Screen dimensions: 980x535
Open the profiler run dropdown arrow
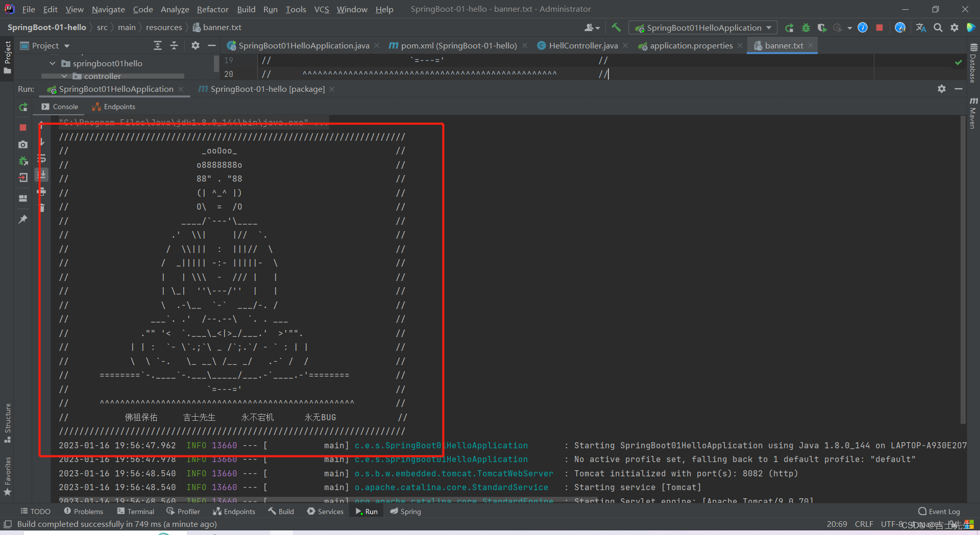(x=849, y=28)
